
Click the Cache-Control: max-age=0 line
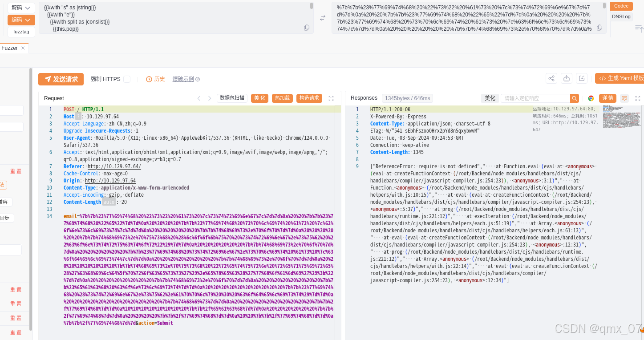tap(96, 174)
